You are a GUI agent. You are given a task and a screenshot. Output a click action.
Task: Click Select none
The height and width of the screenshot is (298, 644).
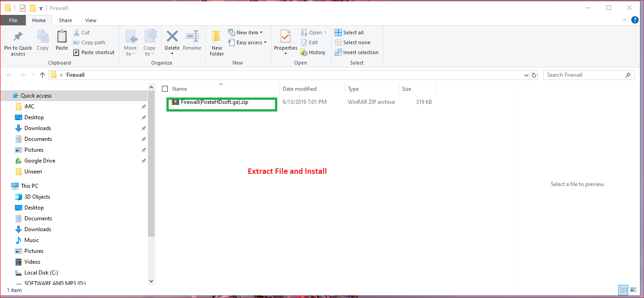pyautogui.click(x=352, y=42)
